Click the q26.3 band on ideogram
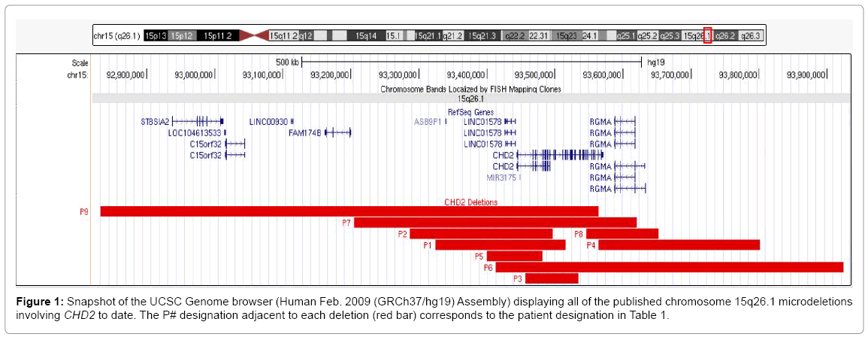Image resolution: width=868 pixels, height=337 pixels. click(x=751, y=35)
